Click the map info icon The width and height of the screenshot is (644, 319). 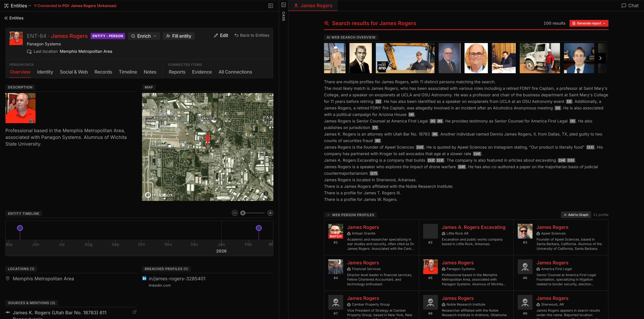(266, 194)
